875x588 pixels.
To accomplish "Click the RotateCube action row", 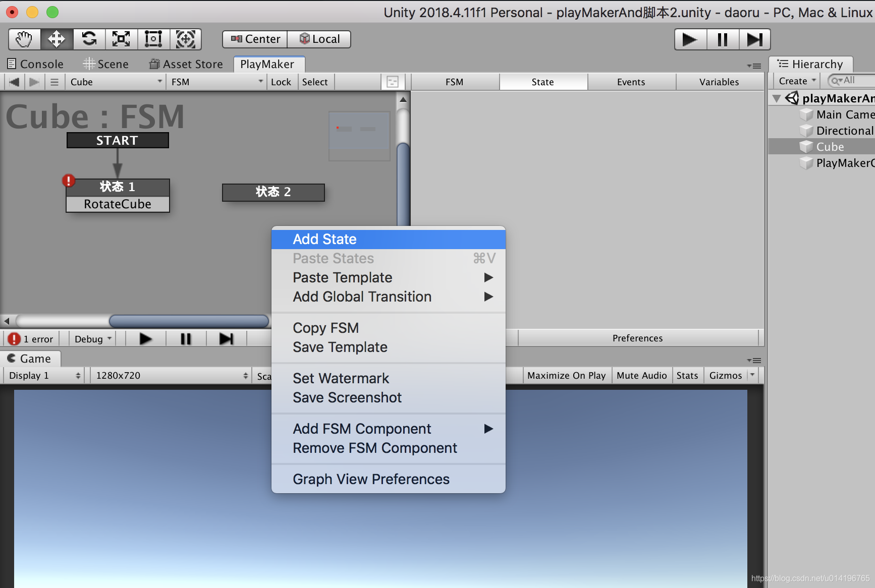I will coord(118,204).
